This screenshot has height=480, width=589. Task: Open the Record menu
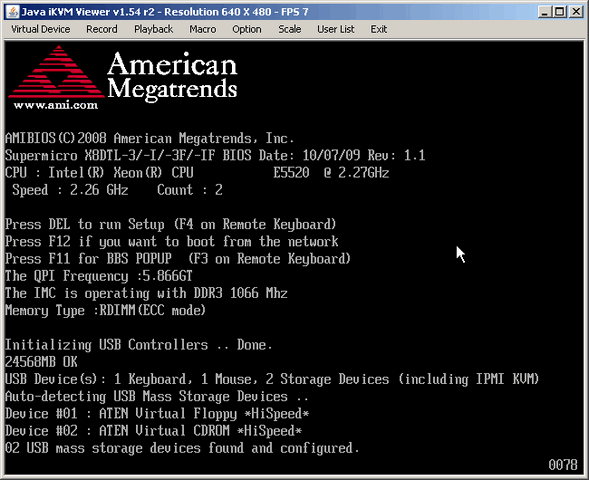point(101,29)
